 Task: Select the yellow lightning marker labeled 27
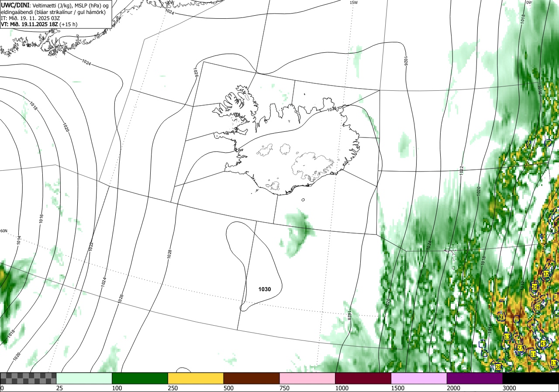tap(520, 348)
